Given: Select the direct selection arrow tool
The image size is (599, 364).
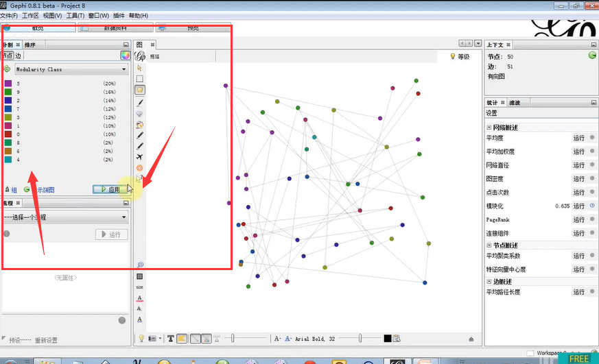Looking at the screenshot, I should 139,68.
